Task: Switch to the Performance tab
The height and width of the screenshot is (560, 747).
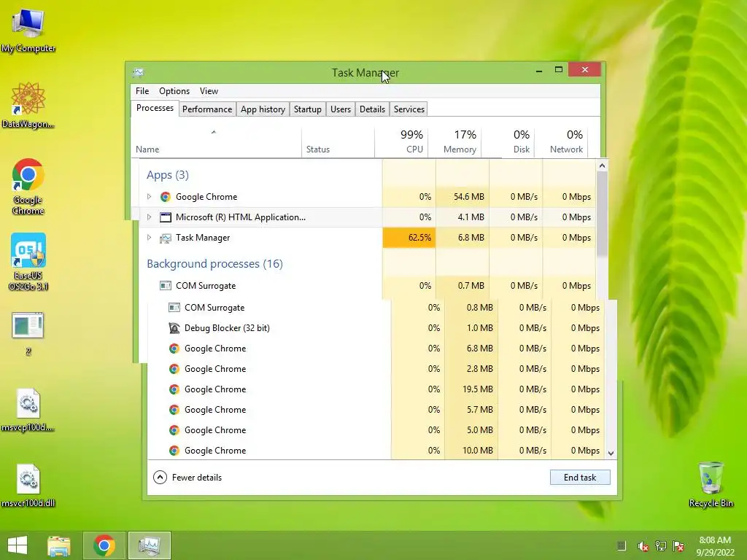Action: pos(207,109)
